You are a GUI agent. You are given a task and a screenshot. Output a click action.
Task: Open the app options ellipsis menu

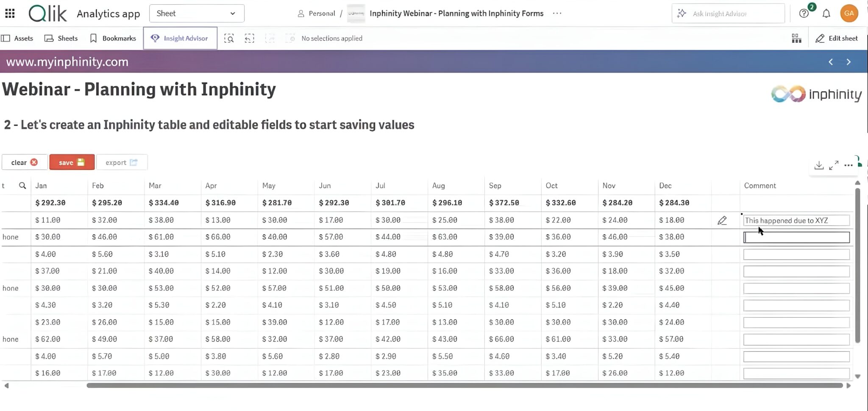pyautogui.click(x=557, y=14)
